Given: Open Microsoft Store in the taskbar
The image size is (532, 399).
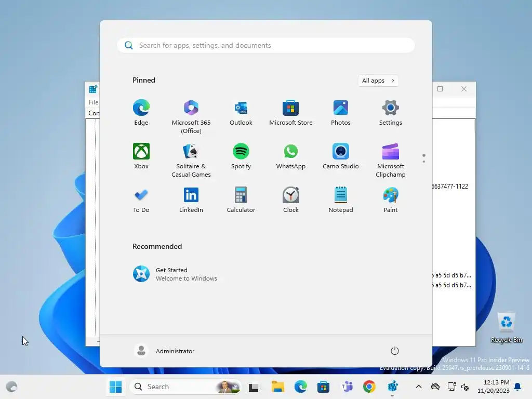Looking at the screenshot, I should 323,387.
